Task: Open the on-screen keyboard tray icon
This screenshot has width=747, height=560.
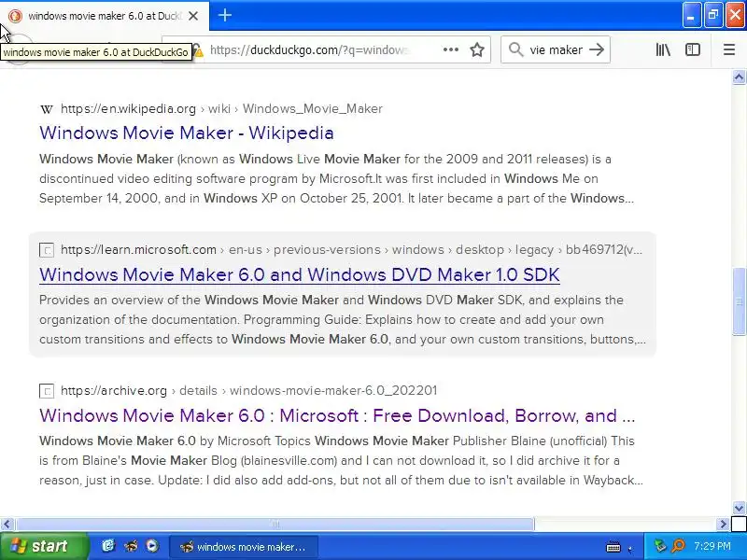Action: click(x=613, y=547)
